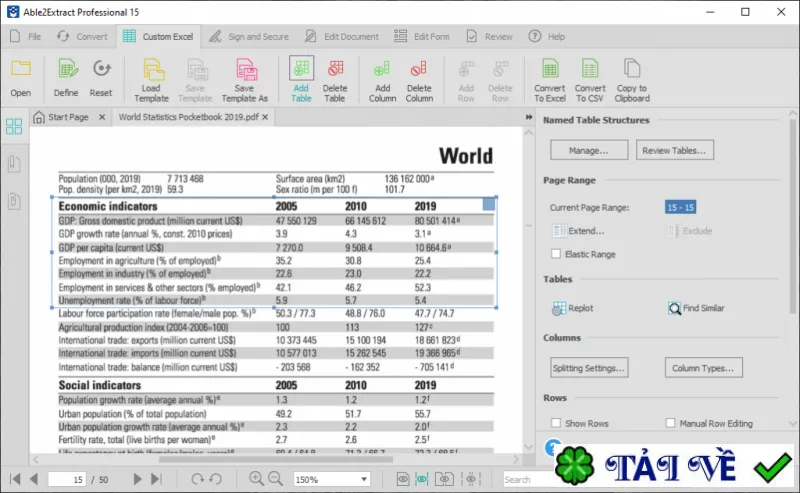The image size is (800, 493).
Task: Tick the Show Rows checkbox
Action: click(x=556, y=423)
